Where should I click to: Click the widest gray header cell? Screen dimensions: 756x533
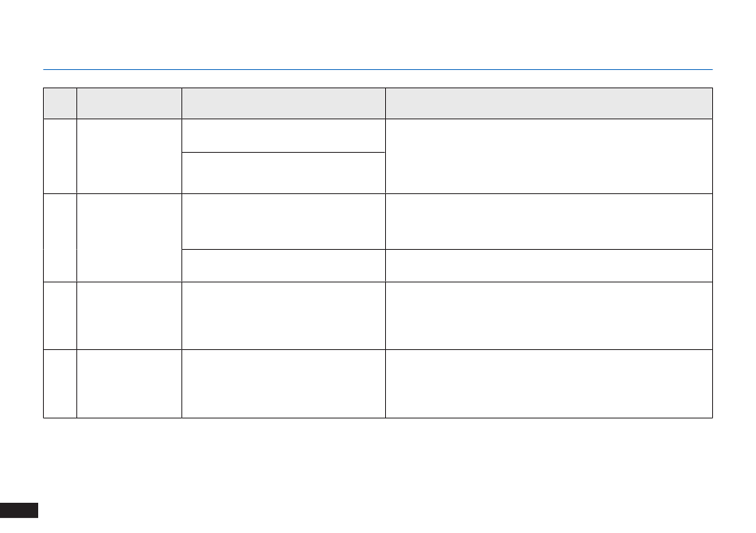pos(549,103)
